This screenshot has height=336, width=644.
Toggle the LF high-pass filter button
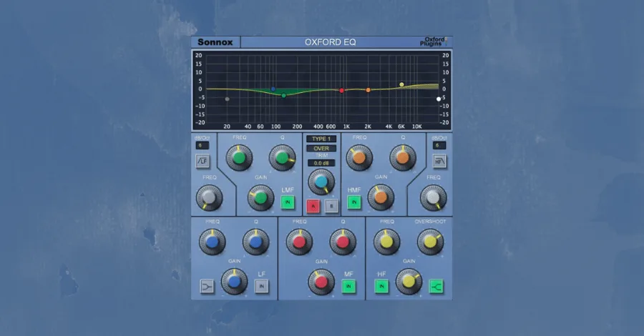(203, 162)
